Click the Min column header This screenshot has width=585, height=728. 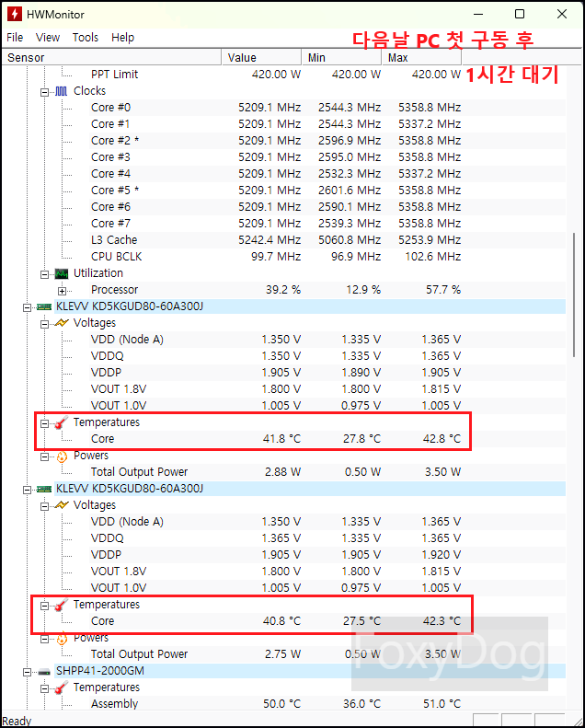click(341, 58)
